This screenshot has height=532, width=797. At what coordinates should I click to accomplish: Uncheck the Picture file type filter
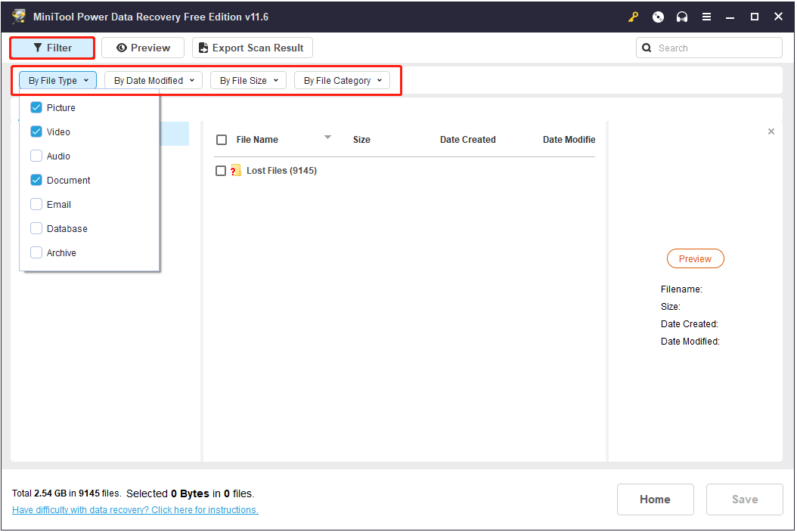[x=36, y=107]
